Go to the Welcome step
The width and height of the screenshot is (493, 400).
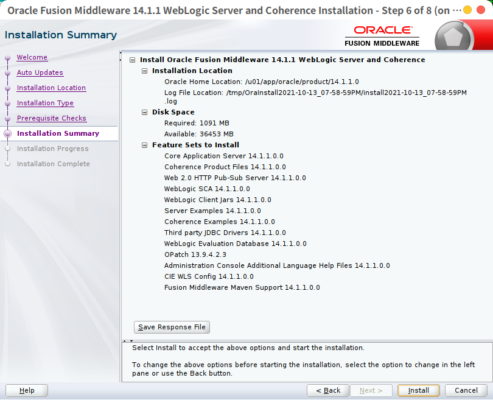tap(32, 57)
